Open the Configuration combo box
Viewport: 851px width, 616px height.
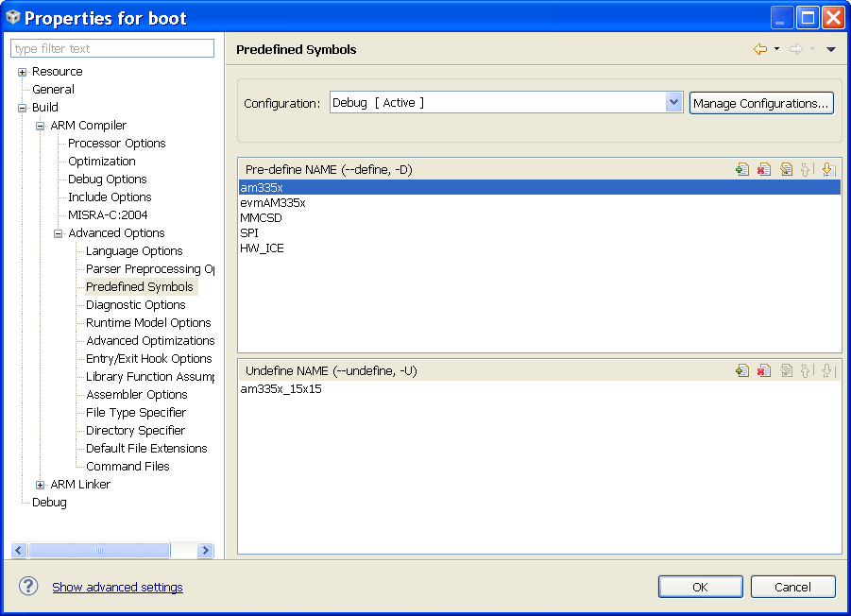pyautogui.click(x=673, y=103)
